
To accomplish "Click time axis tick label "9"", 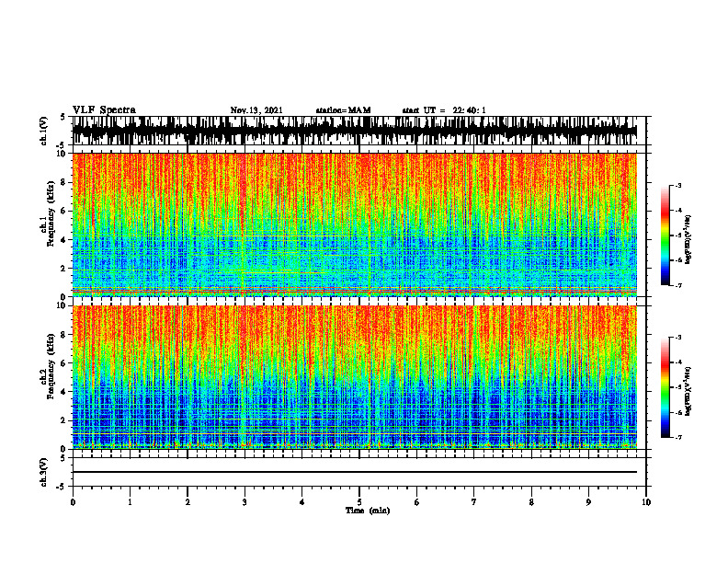I will [588, 502].
